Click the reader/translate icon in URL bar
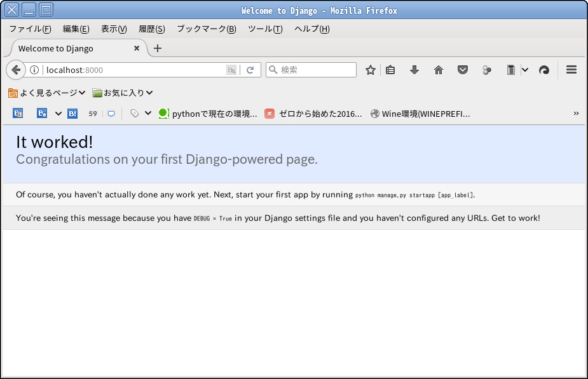 tap(231, 70)
